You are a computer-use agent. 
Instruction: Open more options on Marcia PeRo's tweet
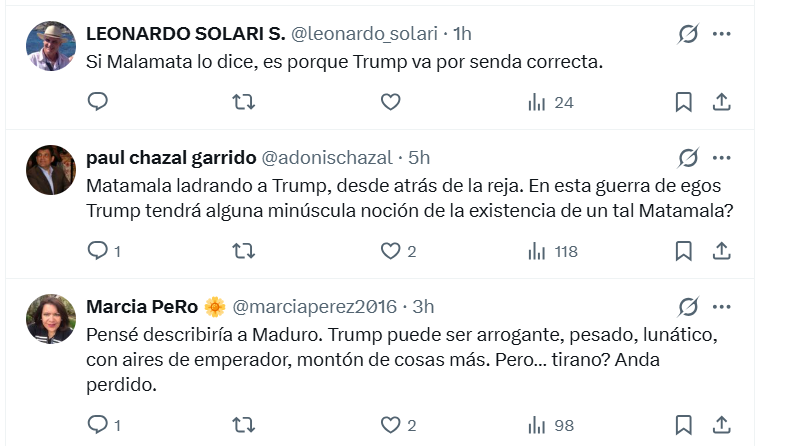(721, 306)
